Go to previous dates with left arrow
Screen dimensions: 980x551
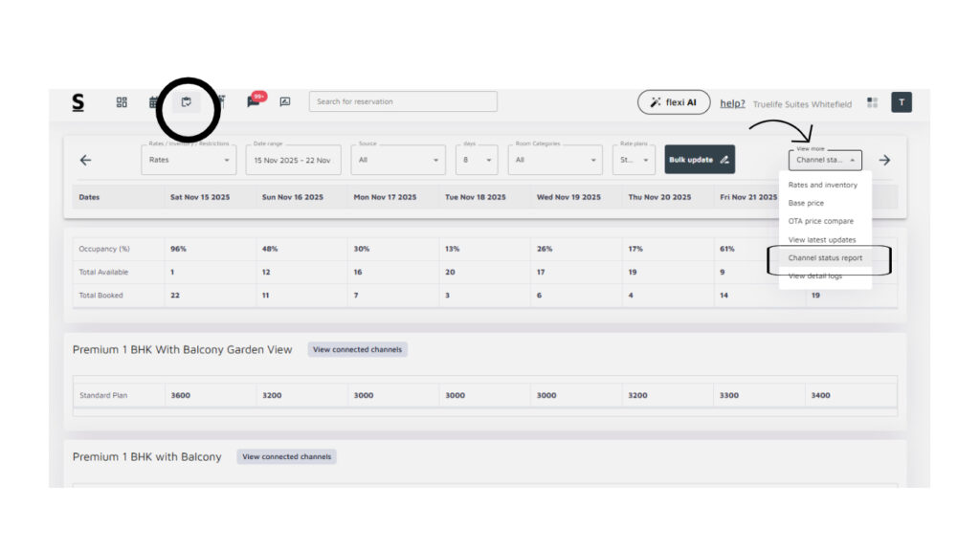pos(85,160)
